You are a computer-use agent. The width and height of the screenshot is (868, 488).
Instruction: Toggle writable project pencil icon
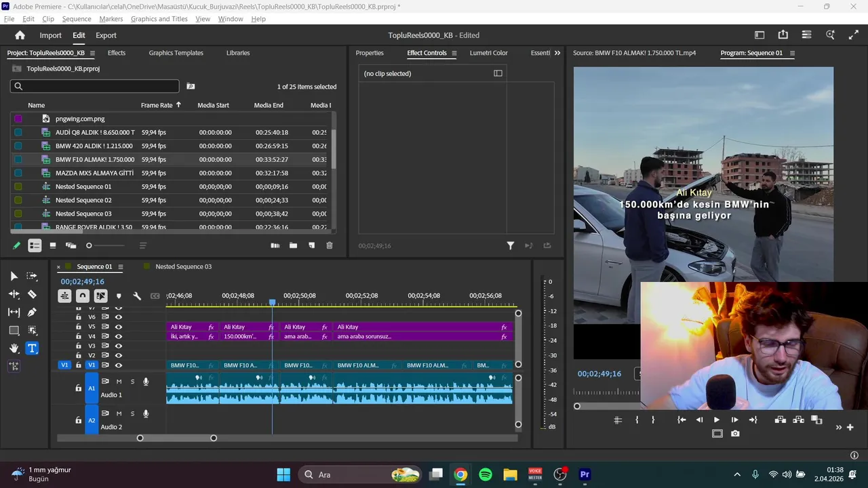[x=16, y=245]
